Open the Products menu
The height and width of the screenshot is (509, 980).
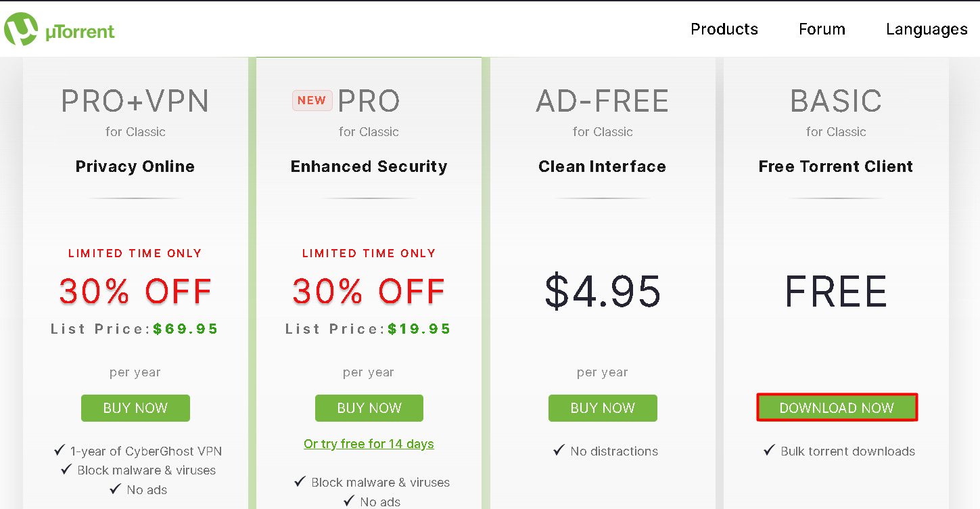724,29
